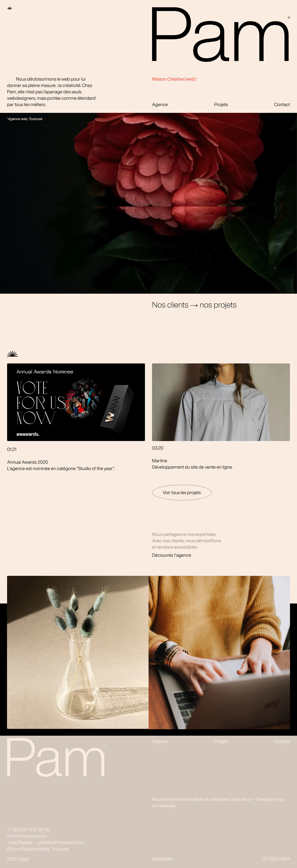The width and height of the screenshot is (297, 868).
Task: Open the Annual Awards Nominee vote thumbnail
Action: (76, 402)
